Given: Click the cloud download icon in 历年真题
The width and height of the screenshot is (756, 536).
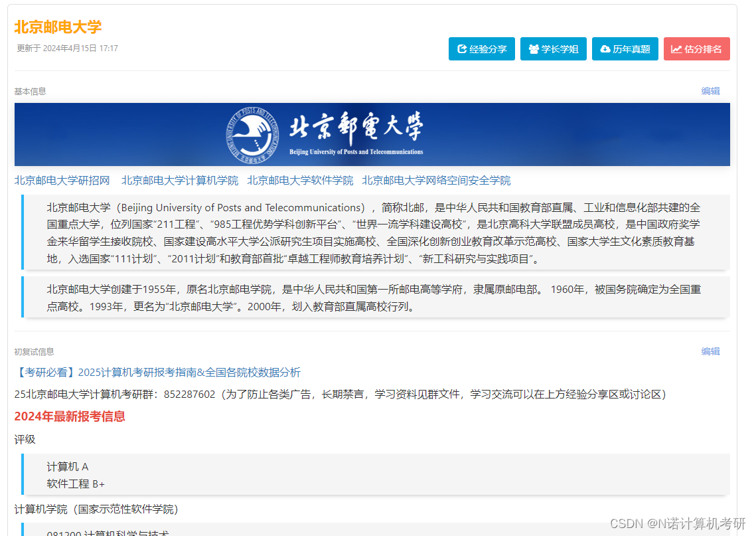Looking at the screenshot, I should 605,48.
